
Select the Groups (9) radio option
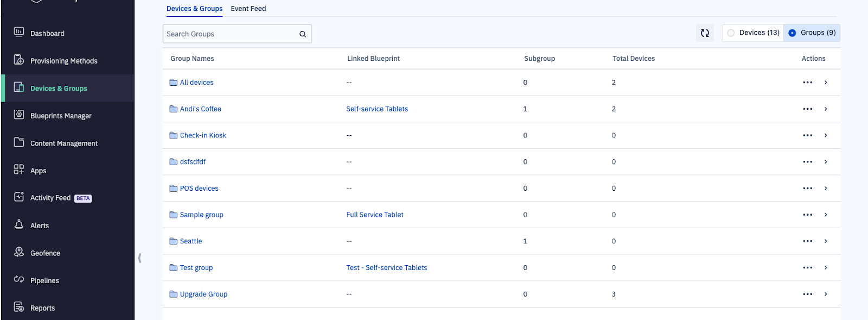(792, 33)
